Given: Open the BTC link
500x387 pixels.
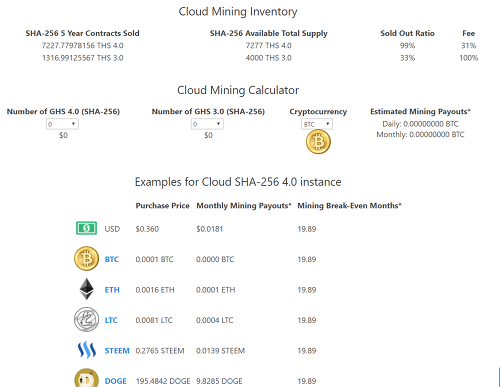Looking at the screenshot, I should 112,259.
